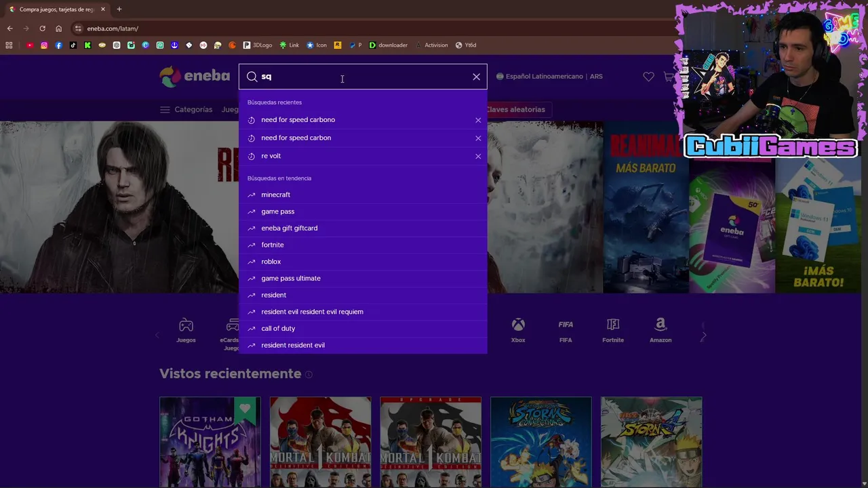Open the Facebook bookmark
The height and width of the screenshot is (488, 868).
click(x=59, y=45)
